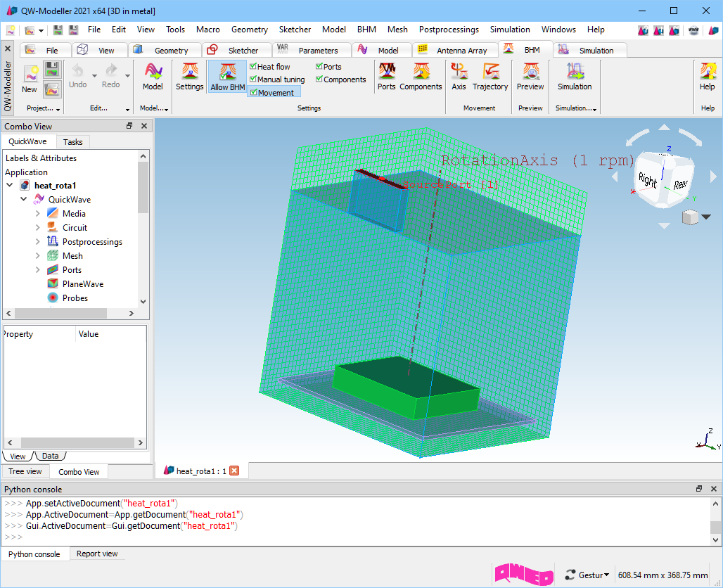The image size is (723, 588).
Task: Click the upward arrow above the navigation cube
Action: tap(664, 127)
